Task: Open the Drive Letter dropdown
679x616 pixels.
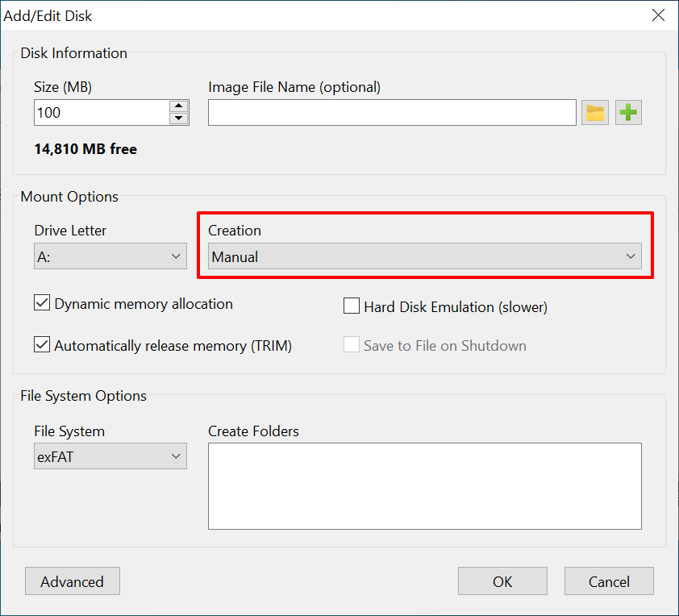Action: pyautogui.click(x=110, y=256)
